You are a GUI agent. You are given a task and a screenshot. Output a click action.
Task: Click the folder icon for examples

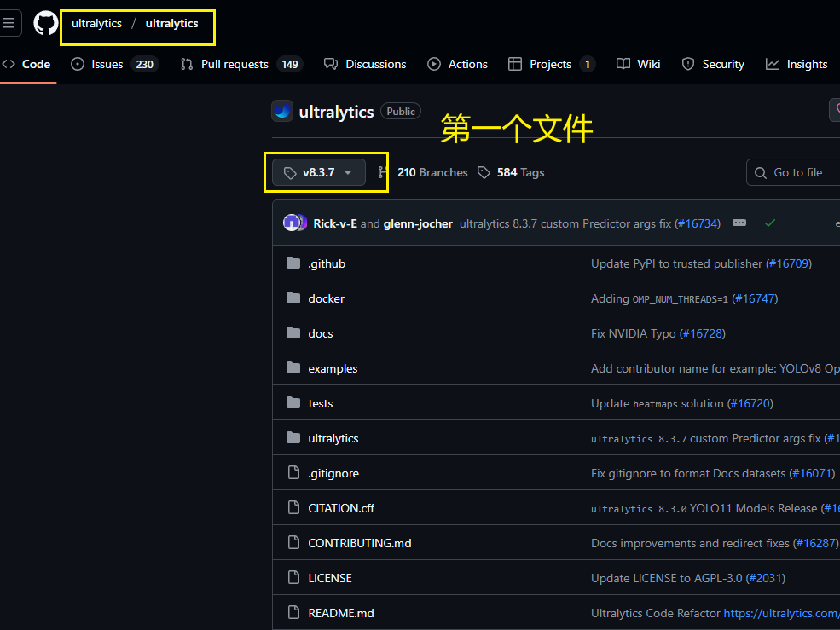tap(293, 367)
